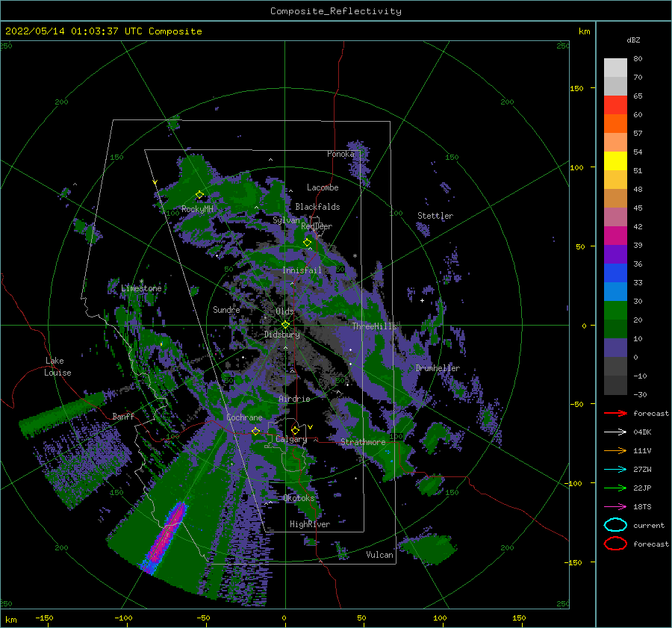Click the ThreeHills city label
The width and height of the screenshot is (672, 628).
(375, 326)
